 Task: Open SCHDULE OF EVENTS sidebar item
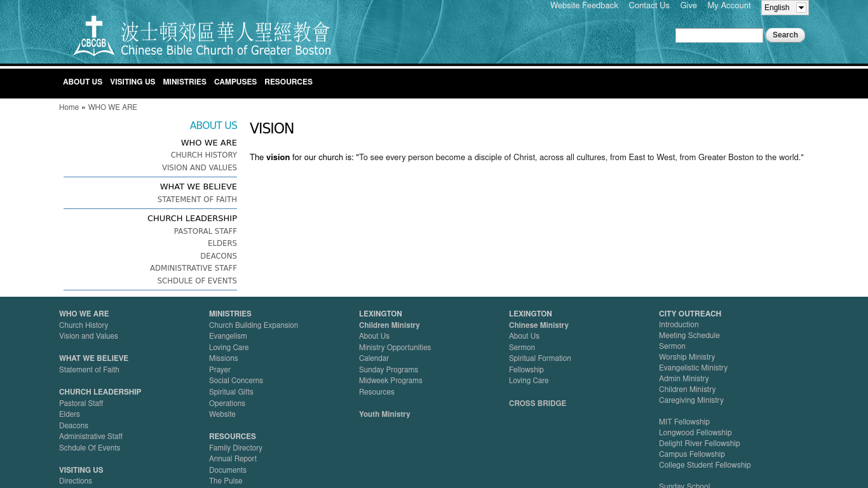[197, 281]
